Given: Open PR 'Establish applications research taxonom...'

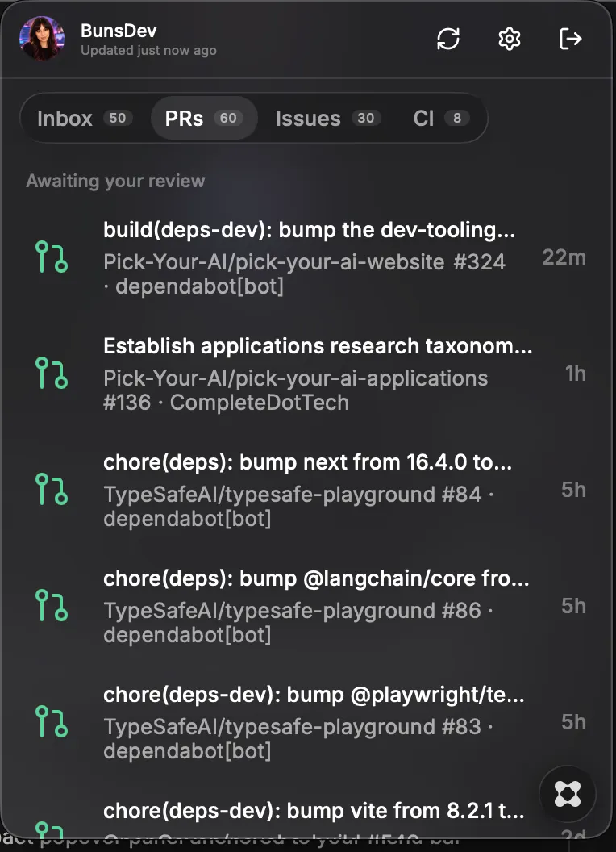Looking at the screenshot, I should point(318,346).
